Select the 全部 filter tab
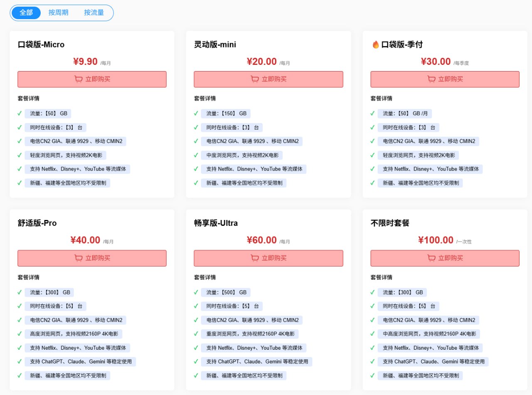This screenshot has width=532, height=395. tap(26, 12)
